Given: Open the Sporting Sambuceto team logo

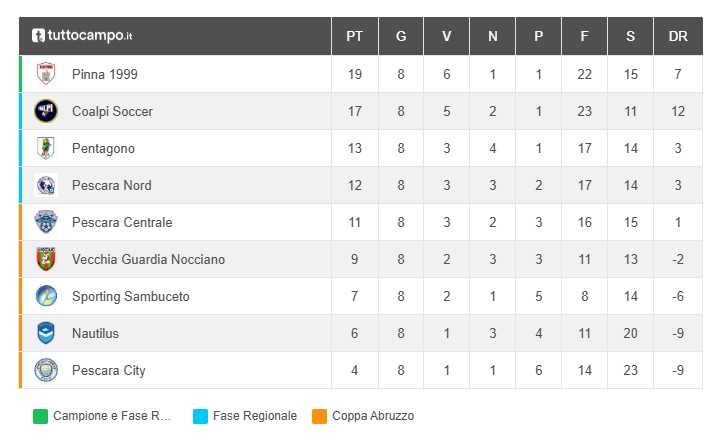Looking at the screenshot, I should click(x=46, y=296).
